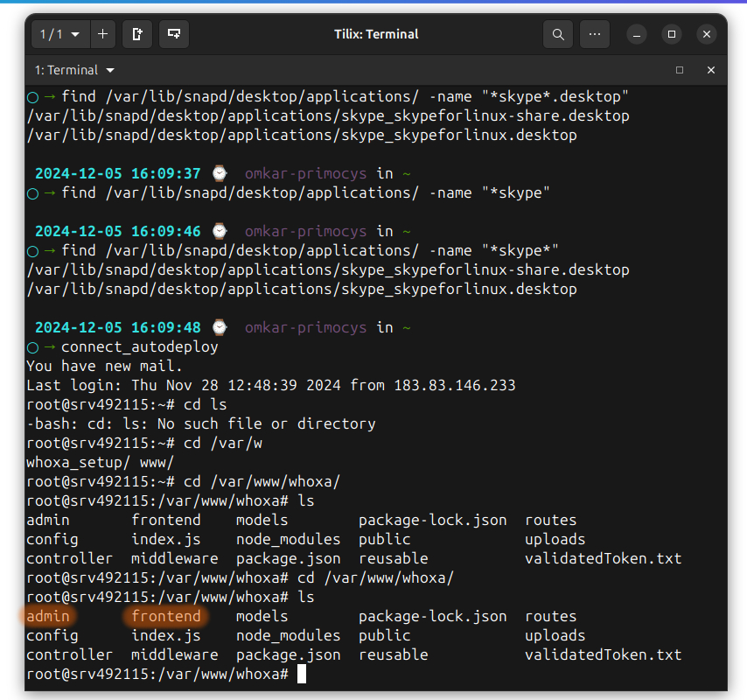Click the highlighted 'frontend' directory
The width and height of the screenshot is (747, 700).
click(166, 616)
